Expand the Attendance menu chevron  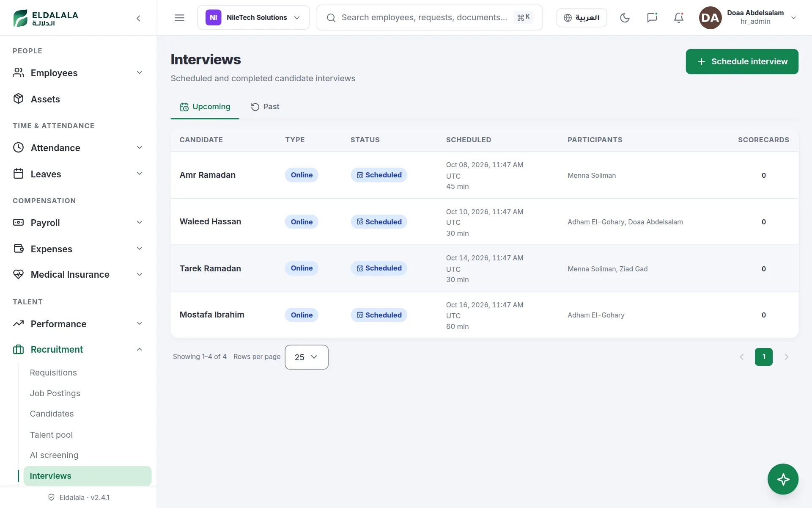point(140,147)
